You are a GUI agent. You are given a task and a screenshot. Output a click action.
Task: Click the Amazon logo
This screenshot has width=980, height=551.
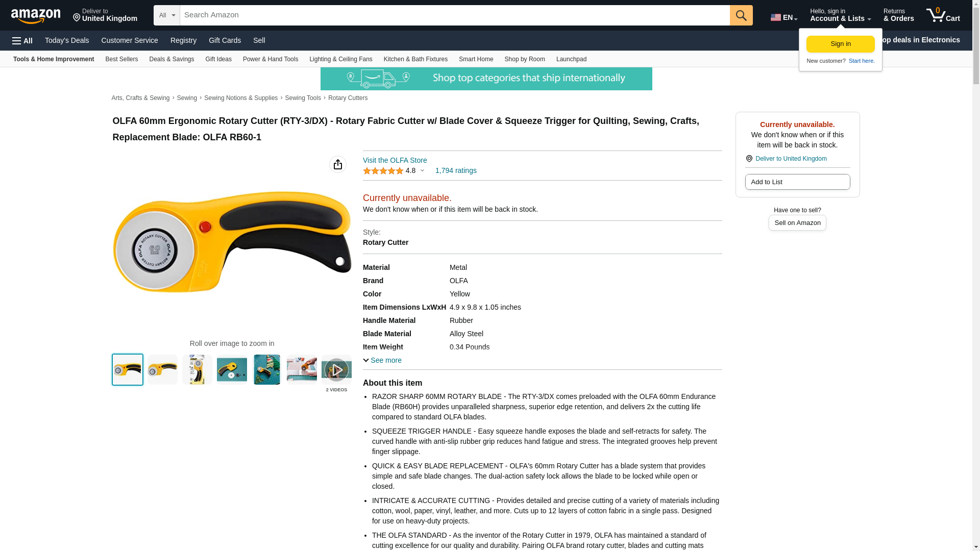click(36, 16)
